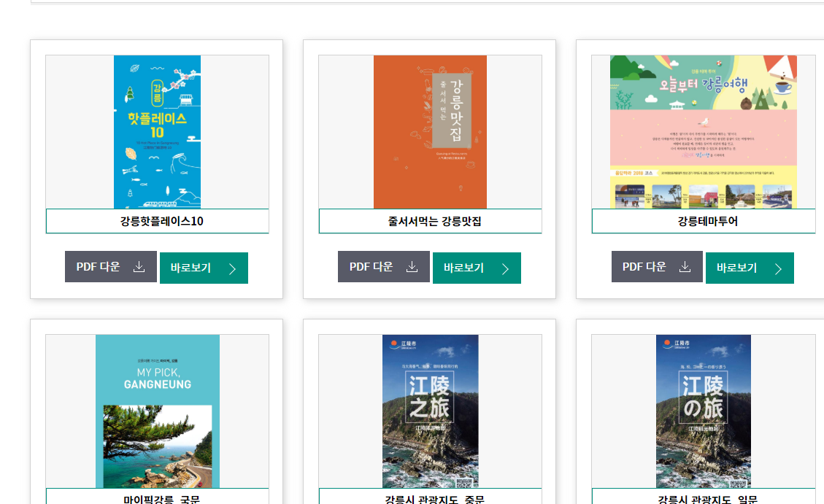Select the title text 마이픽강릉_국문
The image size is (824, 504).
click(162, 500)
